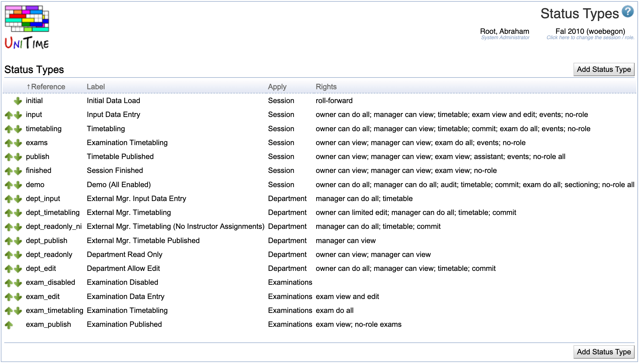This screenshot has width=640, height=364.
Task: Click the UniTime logo
Action: pyautogui.click(x=26, y=26)
